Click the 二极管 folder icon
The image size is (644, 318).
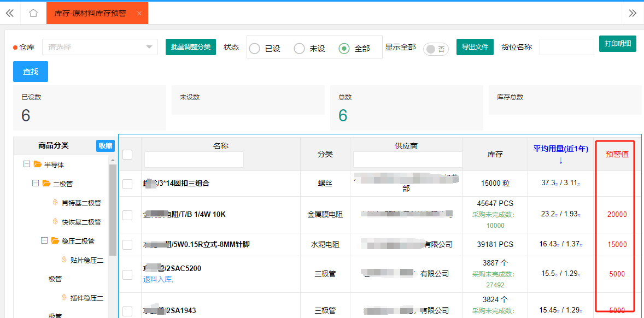46,184
